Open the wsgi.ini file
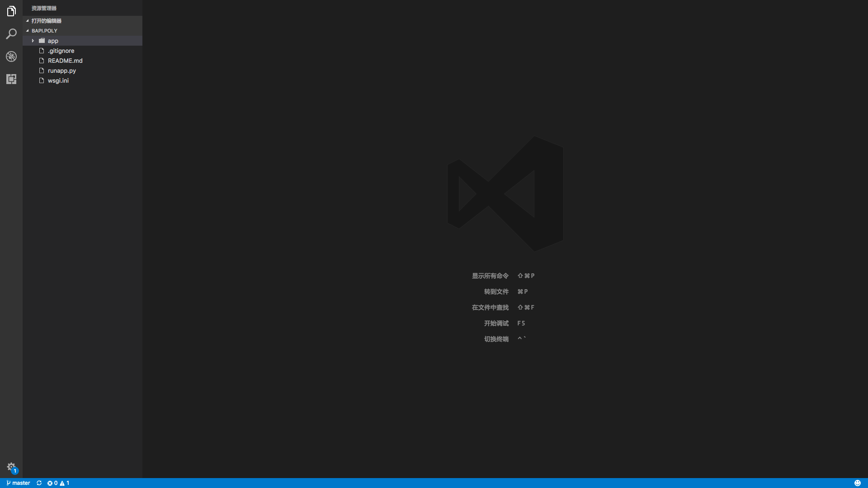Image resolution: width=868 pixels, height=488 pixels. tap(58, 80)
